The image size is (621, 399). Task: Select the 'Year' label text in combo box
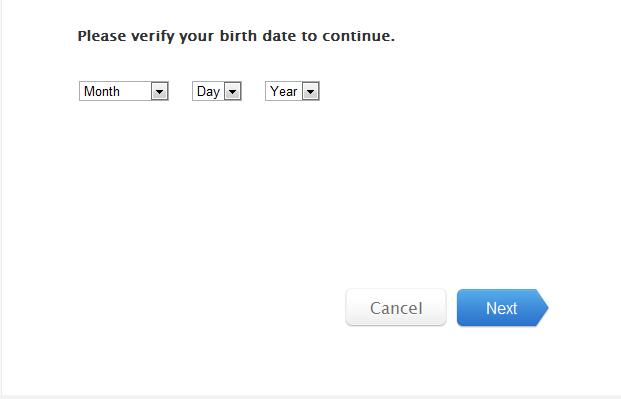click(284, 92)
